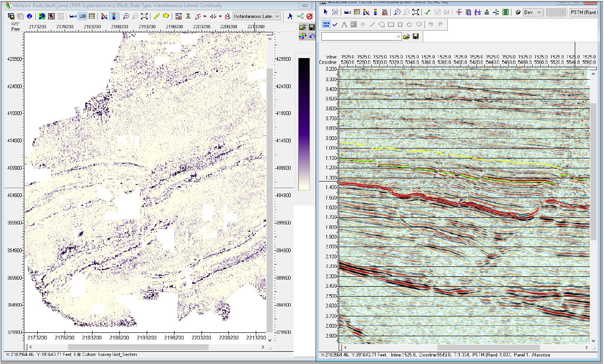Select the text annotation 'A' tool

click(344, 25)
